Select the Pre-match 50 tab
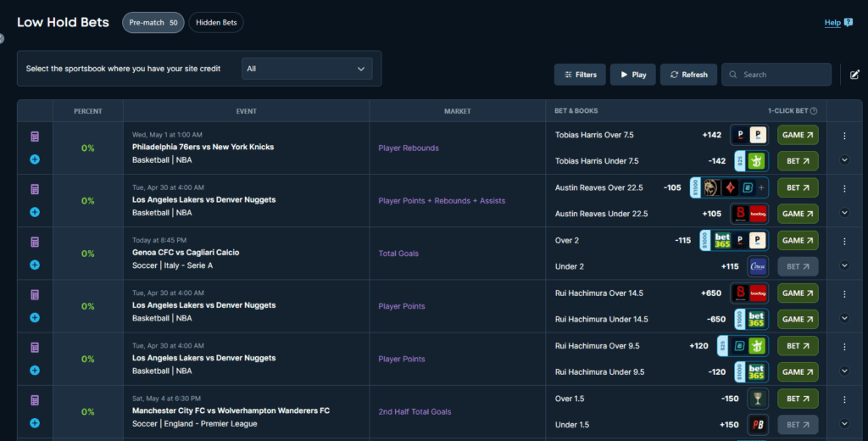The image size is (868, 441). [153, 23]
